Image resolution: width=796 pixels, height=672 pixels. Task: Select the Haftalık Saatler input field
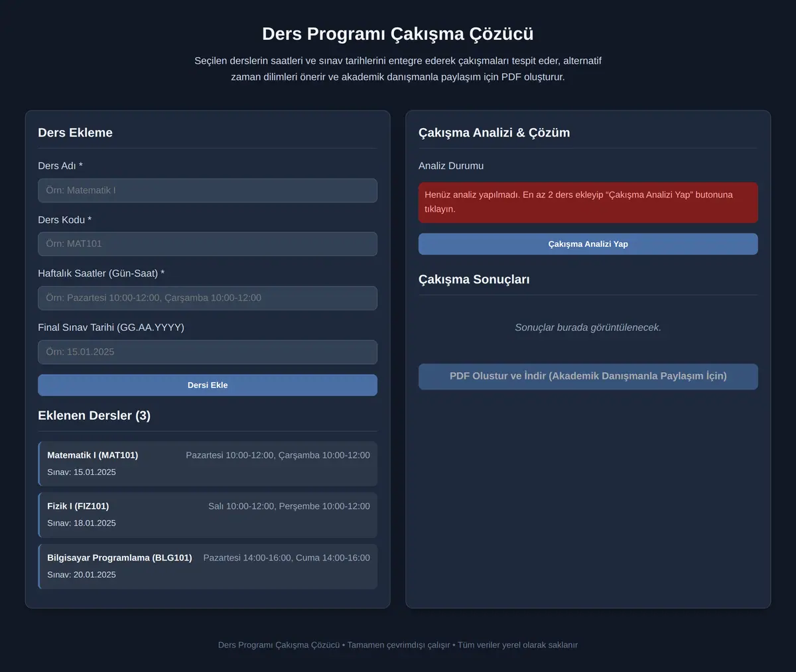[208, 298]
